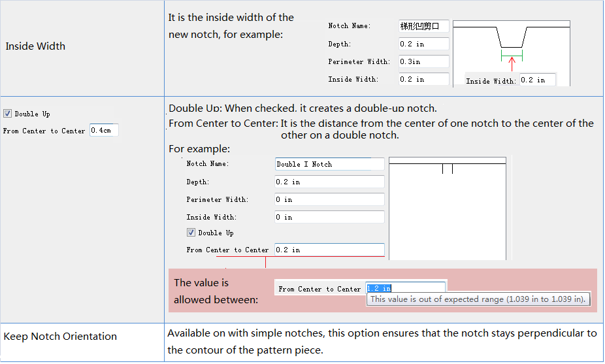Image resolution: width=605 pixels, height=364 pixels.
Task: Click the out of expected range tooltip
Action: (x=480, y=299)
